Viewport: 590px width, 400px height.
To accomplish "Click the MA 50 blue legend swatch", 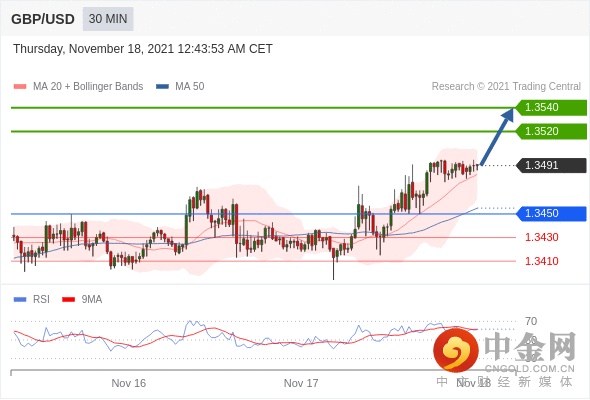I will (162, 87).
